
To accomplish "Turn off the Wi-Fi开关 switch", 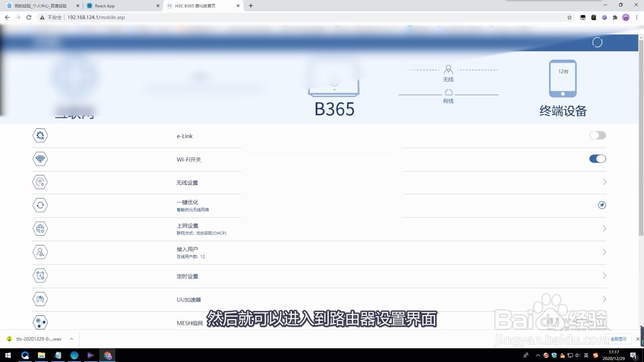I will pyautogui.click(x=597, y=158).
